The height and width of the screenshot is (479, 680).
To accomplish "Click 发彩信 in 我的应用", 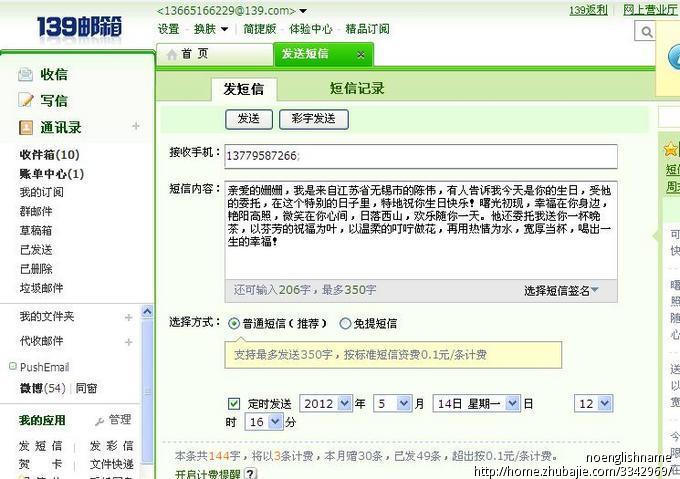I will pyautogui.click(x=111, y=446).
